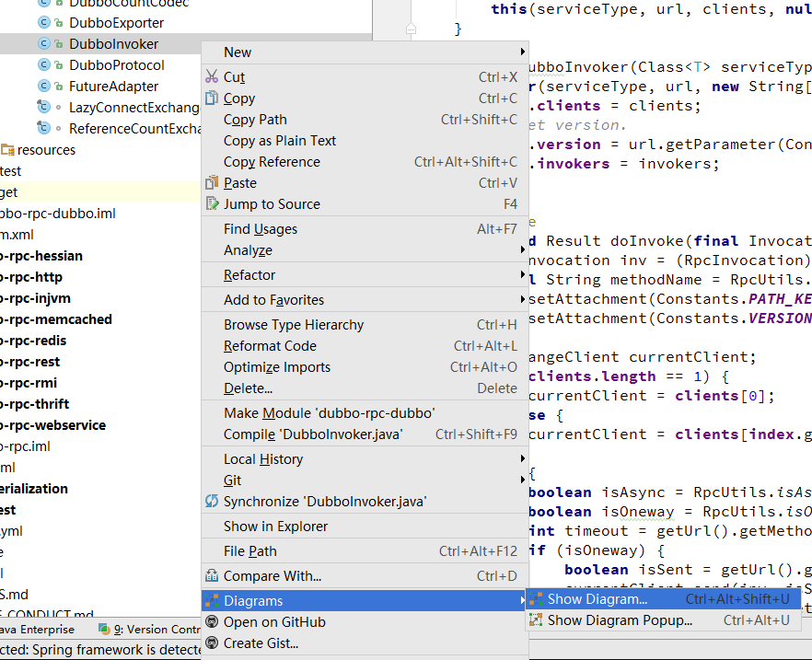812x660 pixels.
Task: Choose Show in Explorer
Action: pos(365,526)
